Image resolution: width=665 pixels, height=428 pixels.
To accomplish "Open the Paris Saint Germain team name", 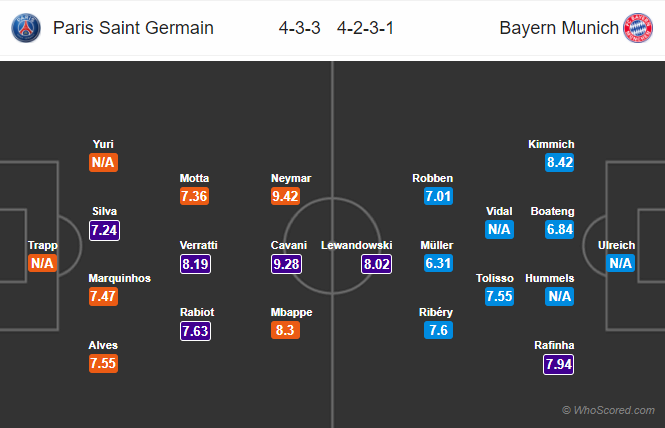I will [133, 28].
